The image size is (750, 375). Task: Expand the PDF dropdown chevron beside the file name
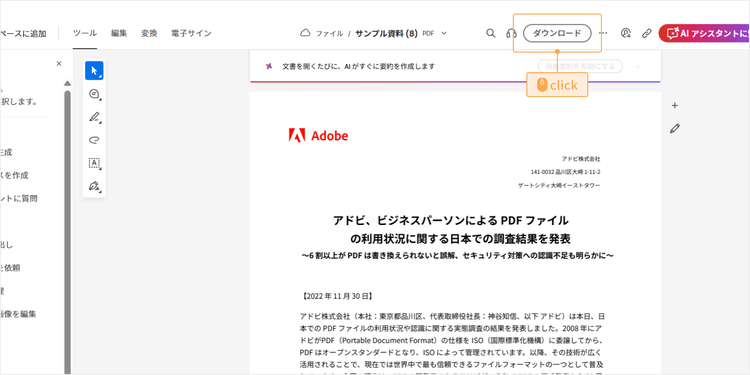tap(444, 33)
